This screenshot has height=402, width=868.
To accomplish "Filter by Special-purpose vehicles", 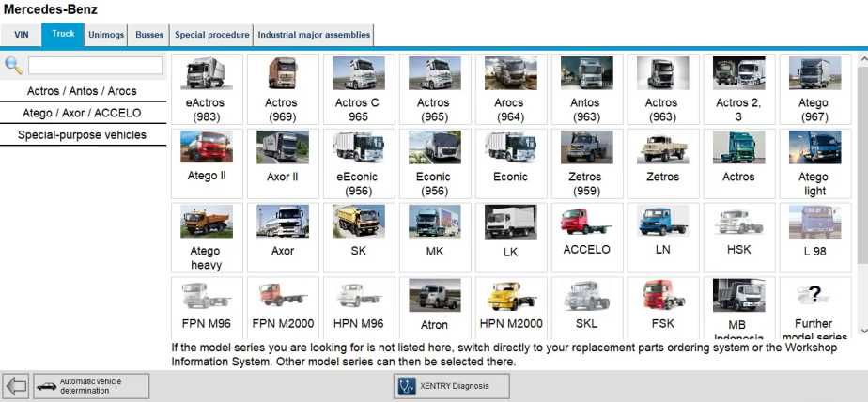I will tap(83, 135).
